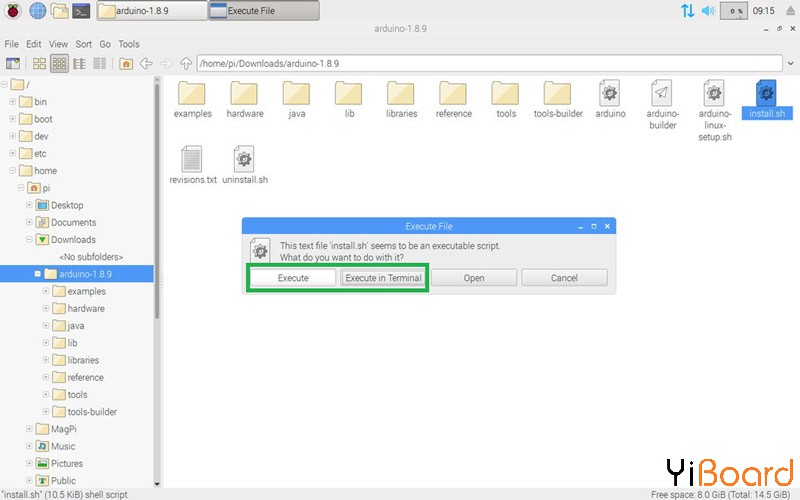Viewport: 800px width, 500px height.
Task: Click the first toolbar icon left of the view modes
Action: tap(13, 63)
